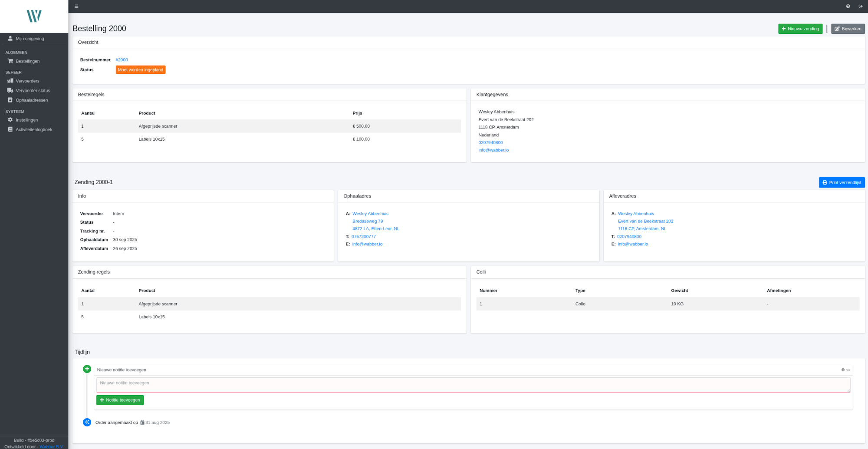The width and height of the screenshot is (868, 449).
Task: Click the Vervoerder status icon
Action: point(10,90)
